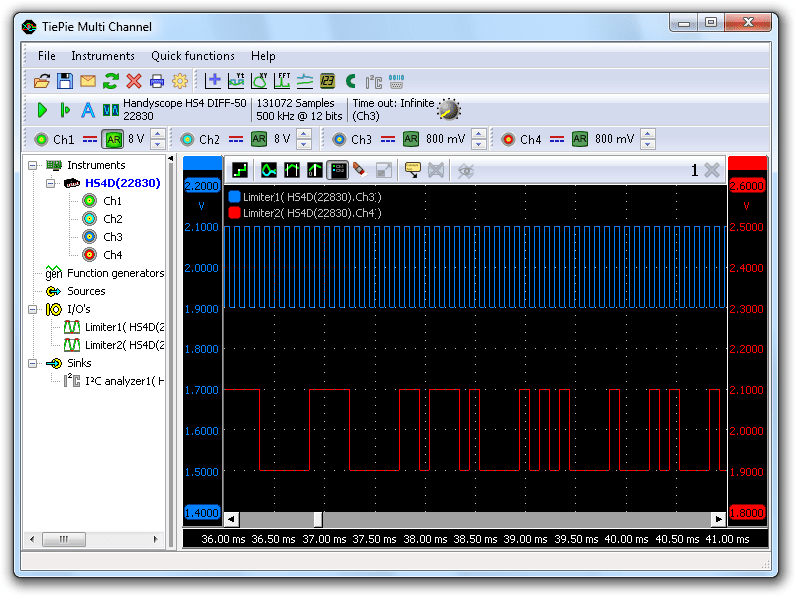Click graph cursor measurement waveform icon
Screen dimensions: 795x596
[x=269, y=170]
